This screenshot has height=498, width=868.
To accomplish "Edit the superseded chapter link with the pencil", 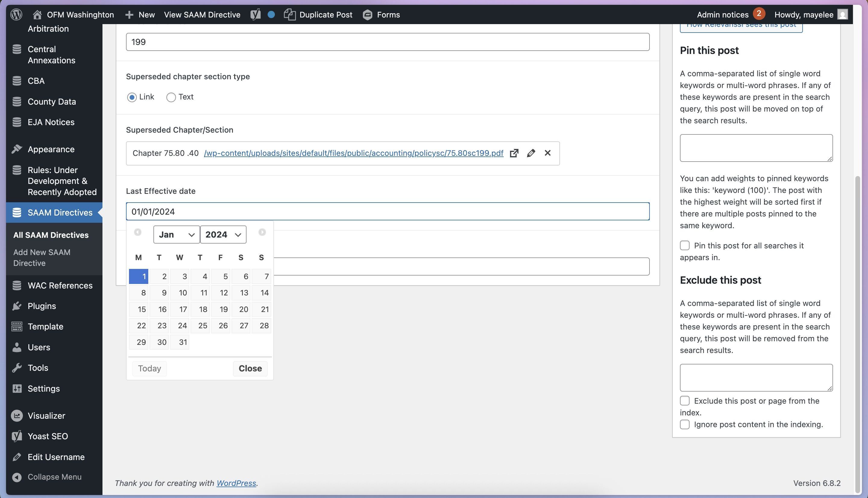I will click(530, 153).
